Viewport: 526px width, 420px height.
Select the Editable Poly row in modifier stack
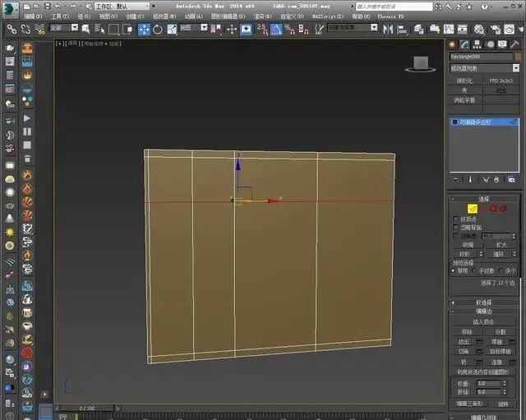[484, 122]
